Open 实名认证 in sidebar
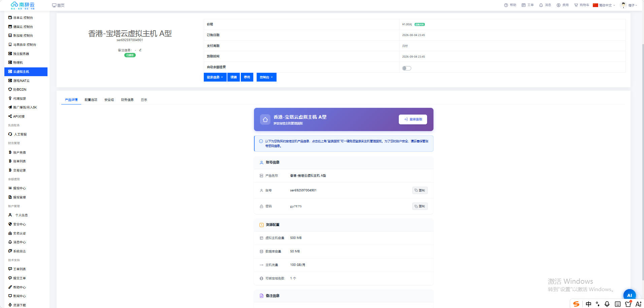This screenshot has height=308, width=644. click(26, 233)
